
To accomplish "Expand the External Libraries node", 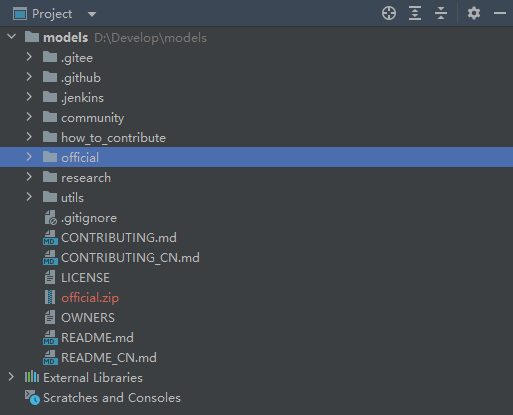I will coord(11,377).
